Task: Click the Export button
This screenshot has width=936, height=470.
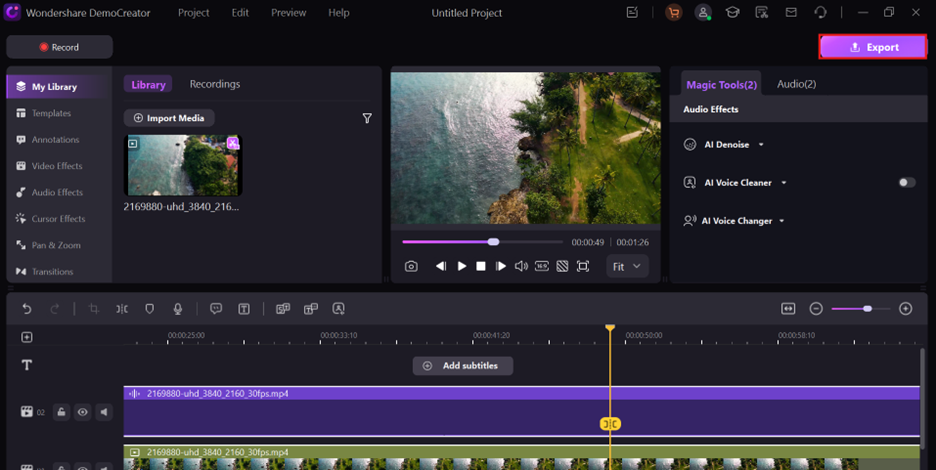Action: tap(873, 47)
